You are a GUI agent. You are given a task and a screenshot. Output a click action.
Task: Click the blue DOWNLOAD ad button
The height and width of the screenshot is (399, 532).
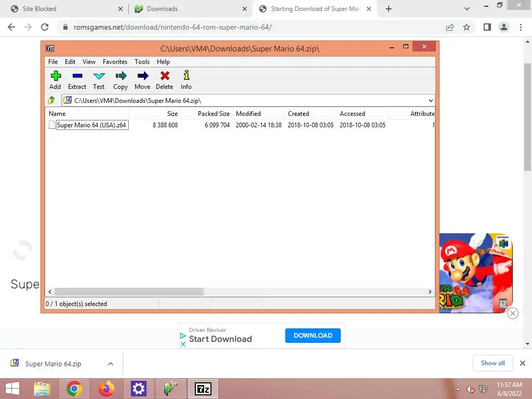pyautogui.click(x=313, y=336)
